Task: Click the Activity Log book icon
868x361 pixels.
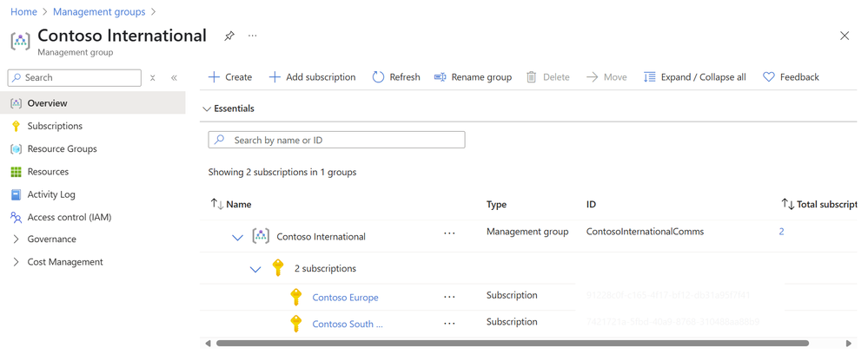Action: [16, 194]
